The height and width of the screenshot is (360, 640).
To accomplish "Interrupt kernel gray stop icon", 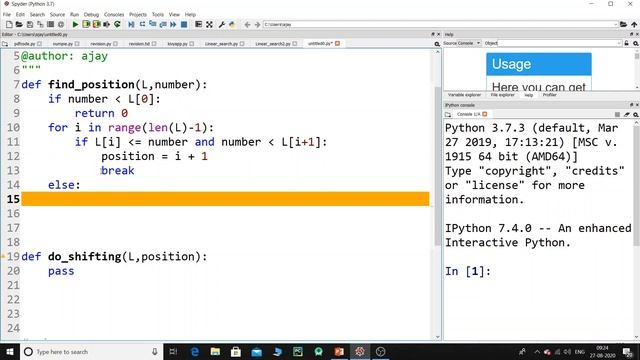I will [x=618, y=114].
